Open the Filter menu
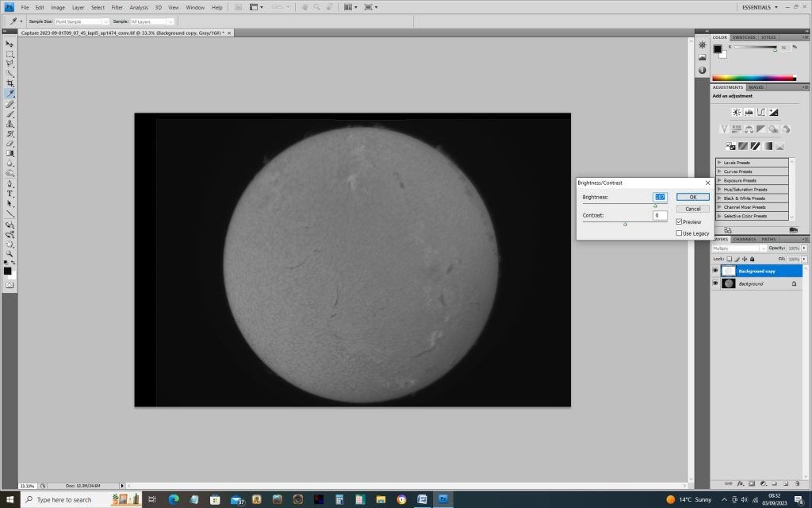 [117, 7]
